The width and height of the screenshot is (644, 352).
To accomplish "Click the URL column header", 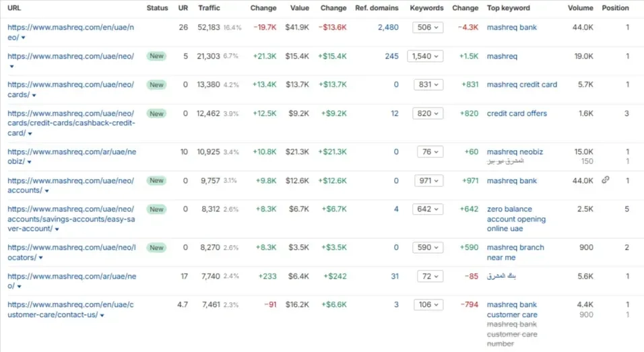I will tap(14, 8).
